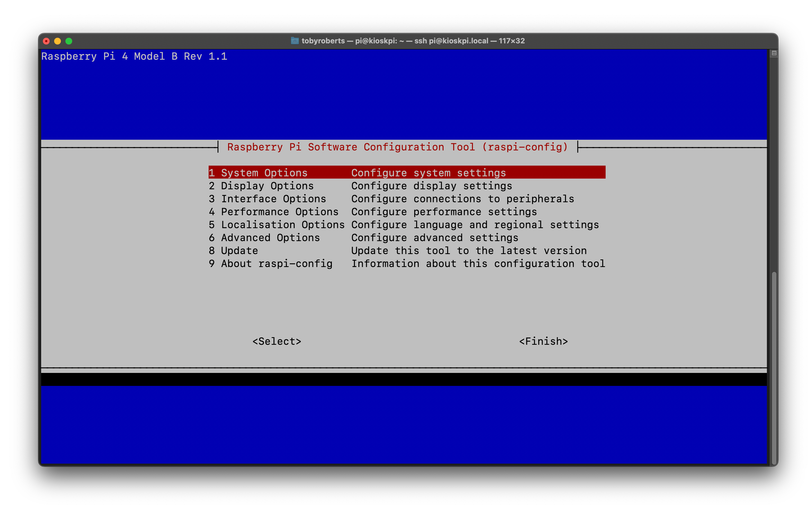Choose the Update menu entry
This screenshot has height=507, width=812.
[407, 250]
